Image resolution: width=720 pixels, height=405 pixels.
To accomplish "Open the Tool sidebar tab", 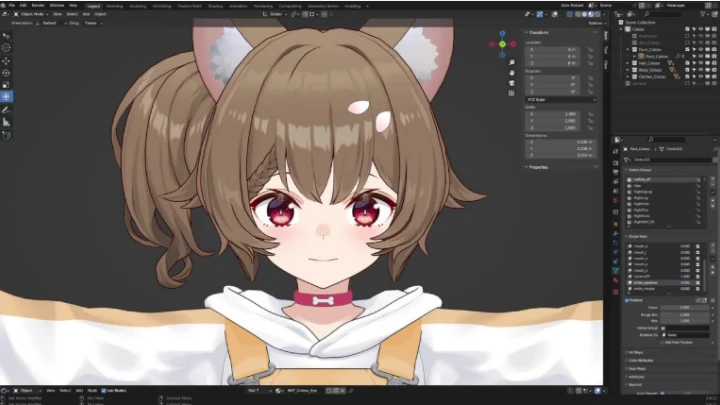I will 606,50.
